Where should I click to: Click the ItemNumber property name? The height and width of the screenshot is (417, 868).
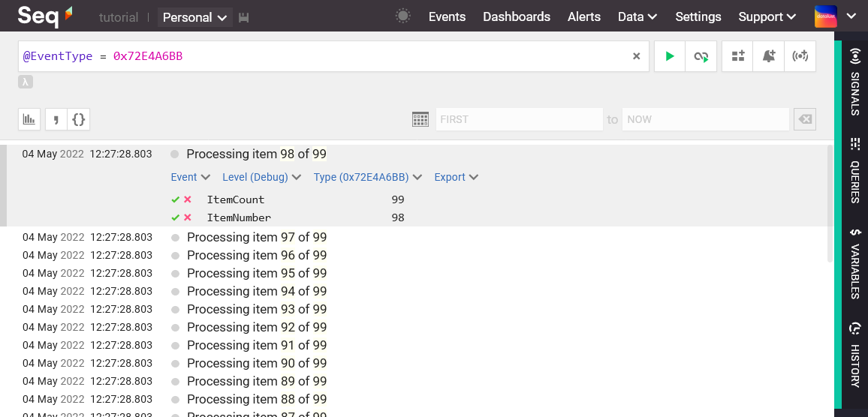(239, 217)
